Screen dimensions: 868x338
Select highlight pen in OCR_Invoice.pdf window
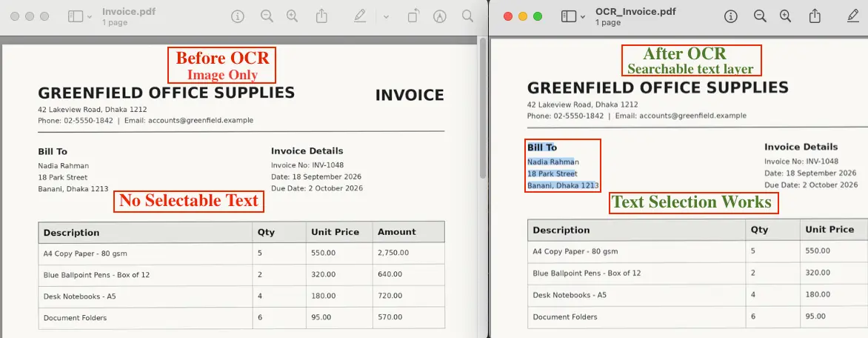[x=853, y=16]
